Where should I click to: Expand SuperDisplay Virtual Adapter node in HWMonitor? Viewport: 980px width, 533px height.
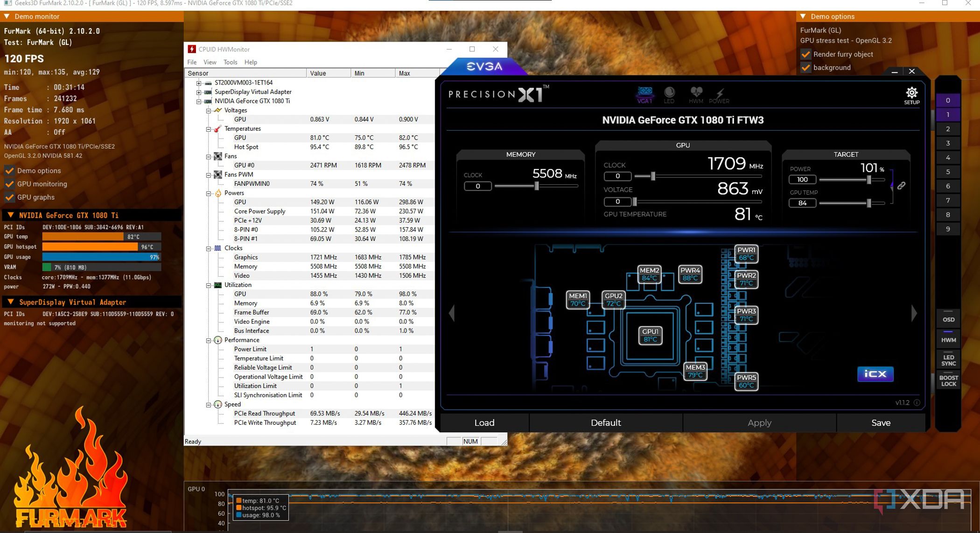199,92
